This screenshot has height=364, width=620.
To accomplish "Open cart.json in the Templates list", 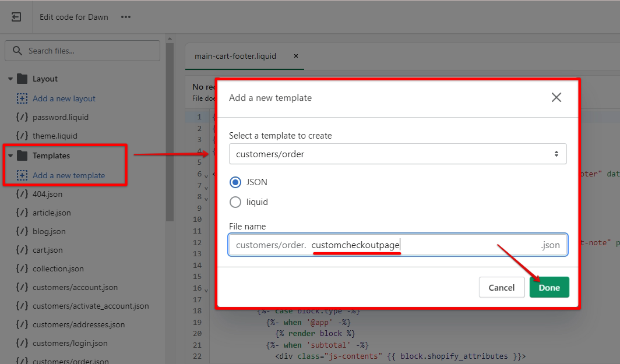I will (47, 250).
